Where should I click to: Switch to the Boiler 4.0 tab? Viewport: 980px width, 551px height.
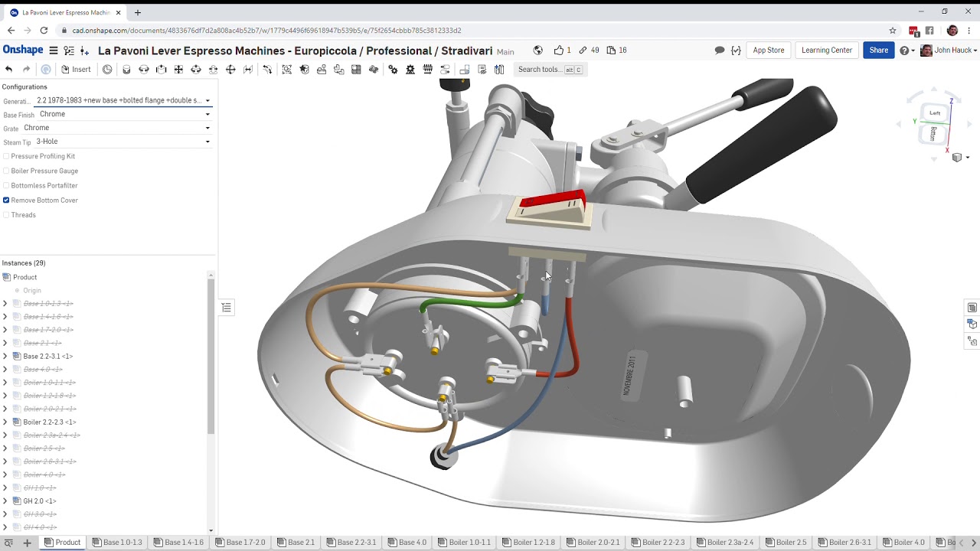click(x=903, y=543)
